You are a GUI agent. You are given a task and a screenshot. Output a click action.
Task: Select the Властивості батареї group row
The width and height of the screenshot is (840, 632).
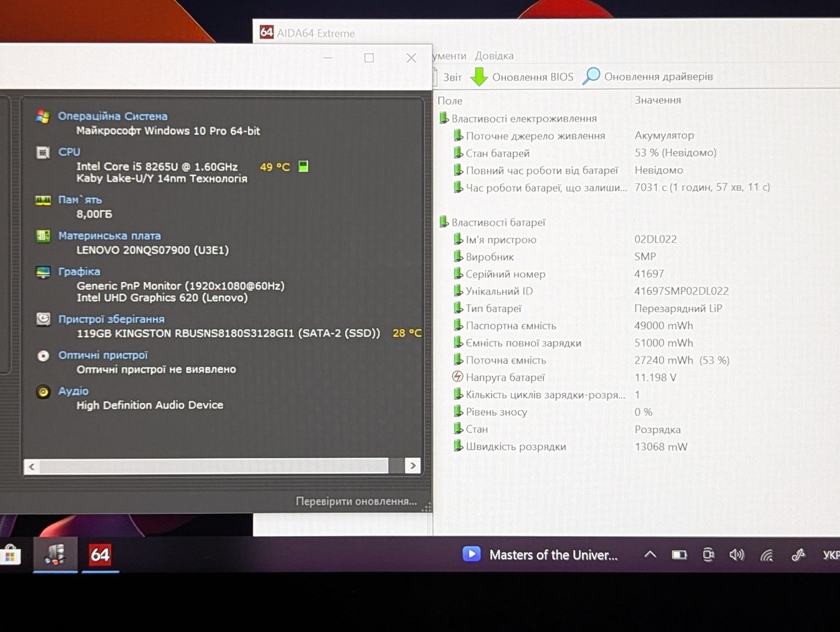coord(498,222)
